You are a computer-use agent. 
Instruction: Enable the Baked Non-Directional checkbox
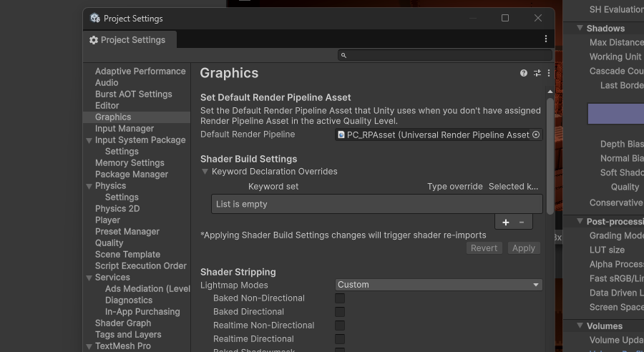(x=340, y=298)
